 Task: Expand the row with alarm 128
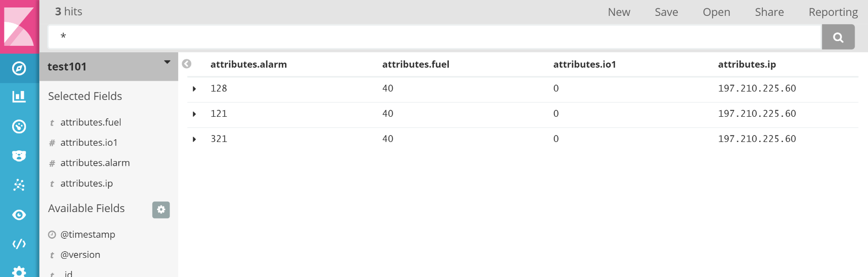click(194, 89)
